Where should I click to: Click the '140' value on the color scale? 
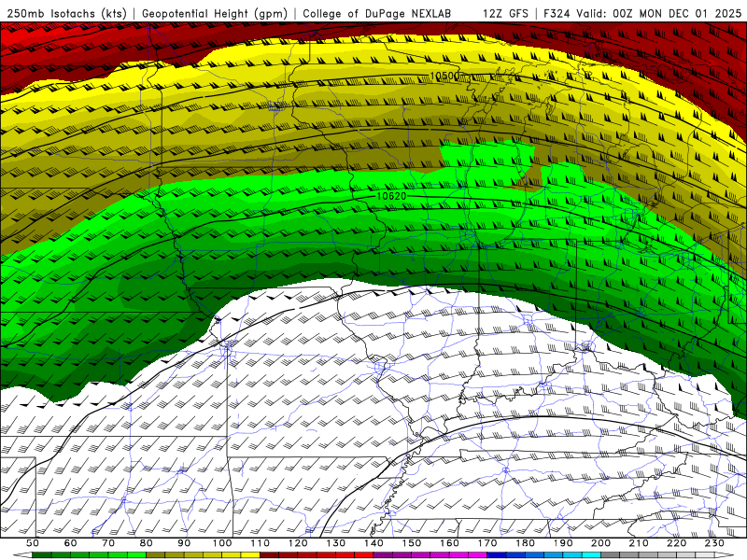point(374,543)
